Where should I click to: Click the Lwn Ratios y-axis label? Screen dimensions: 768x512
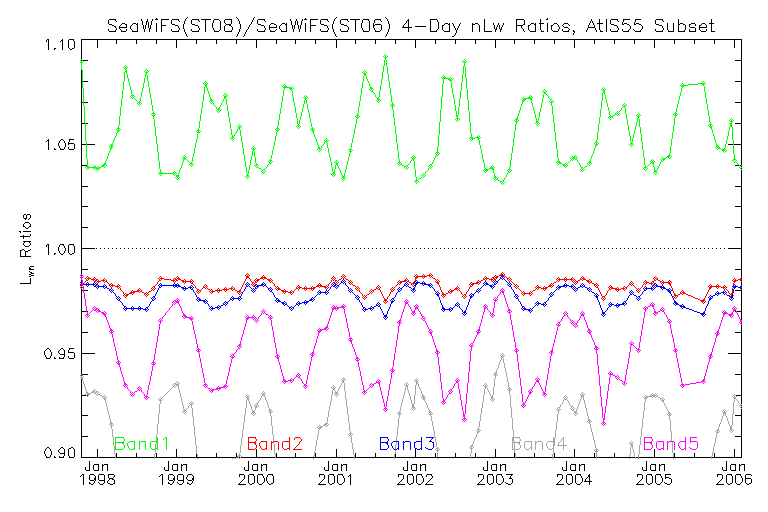pos(25,249)
